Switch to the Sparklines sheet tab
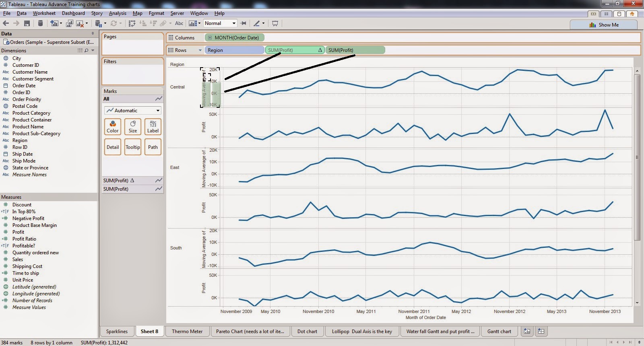Image resolution: width=644 pixels, height=346 pixels. coord(117,332)
